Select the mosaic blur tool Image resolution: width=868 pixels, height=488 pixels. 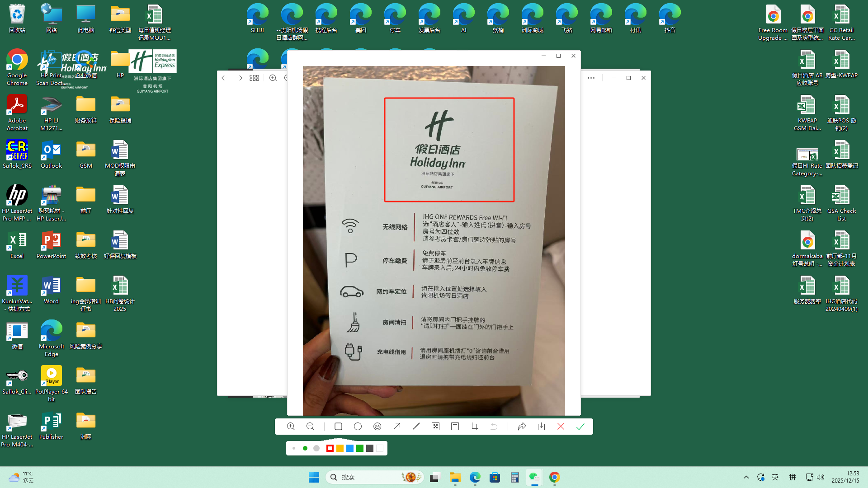(x=435, y=427)
